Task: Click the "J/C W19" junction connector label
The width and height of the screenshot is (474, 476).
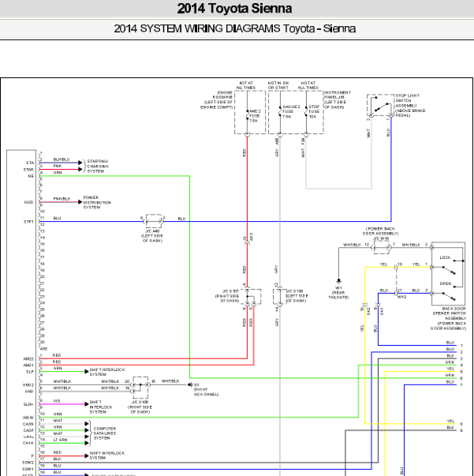Action: [381, 238]
